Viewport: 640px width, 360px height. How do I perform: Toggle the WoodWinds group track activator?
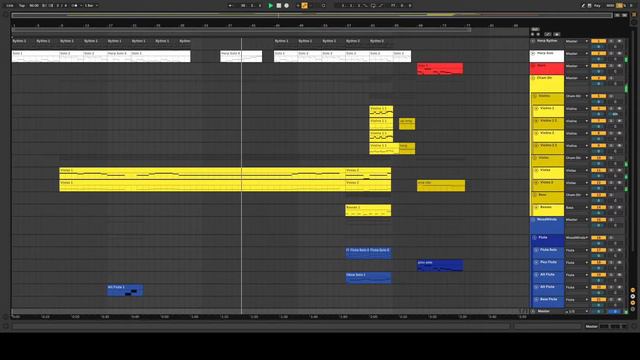598,220
